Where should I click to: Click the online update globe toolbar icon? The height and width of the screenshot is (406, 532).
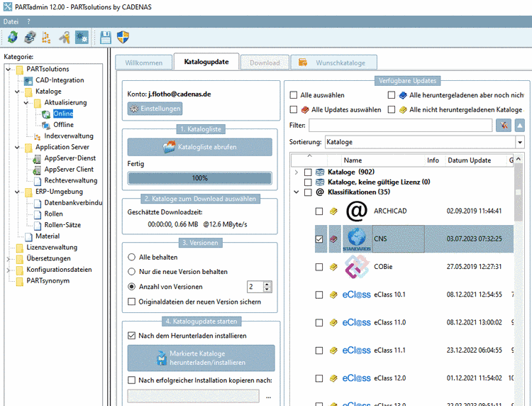13,37
